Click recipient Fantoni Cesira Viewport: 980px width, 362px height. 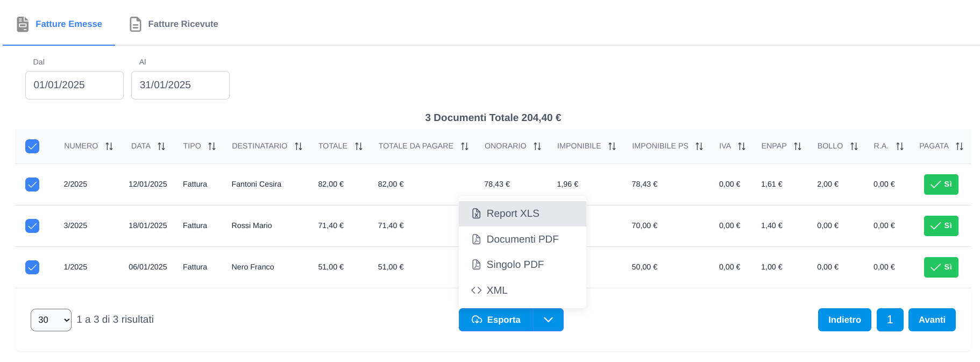coord(257,184)
